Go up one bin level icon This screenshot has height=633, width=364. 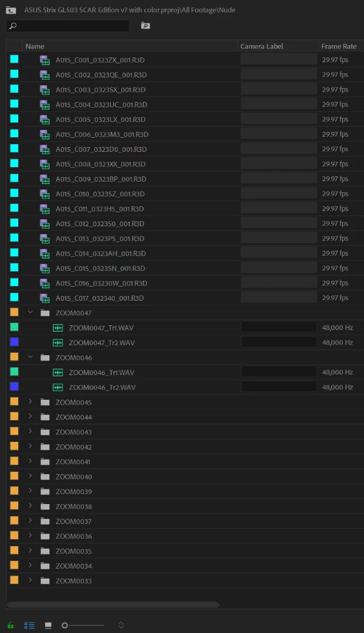(x=11, y=11)
